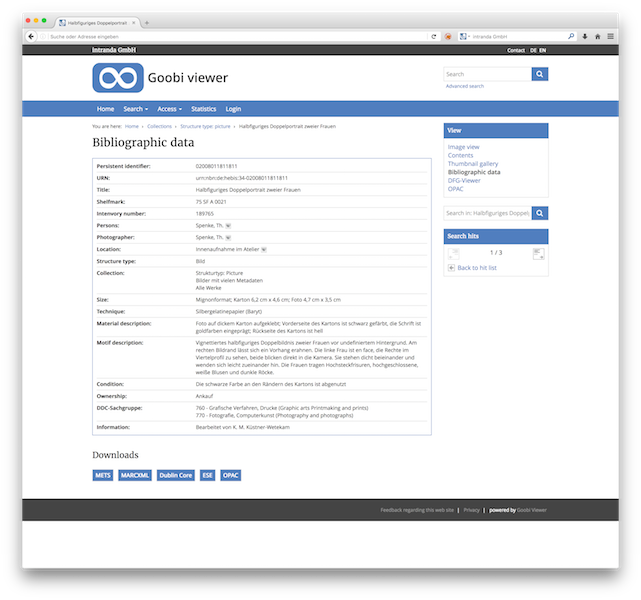
Task: Open the Privacy footer link
Action: (x=471, y=510)
